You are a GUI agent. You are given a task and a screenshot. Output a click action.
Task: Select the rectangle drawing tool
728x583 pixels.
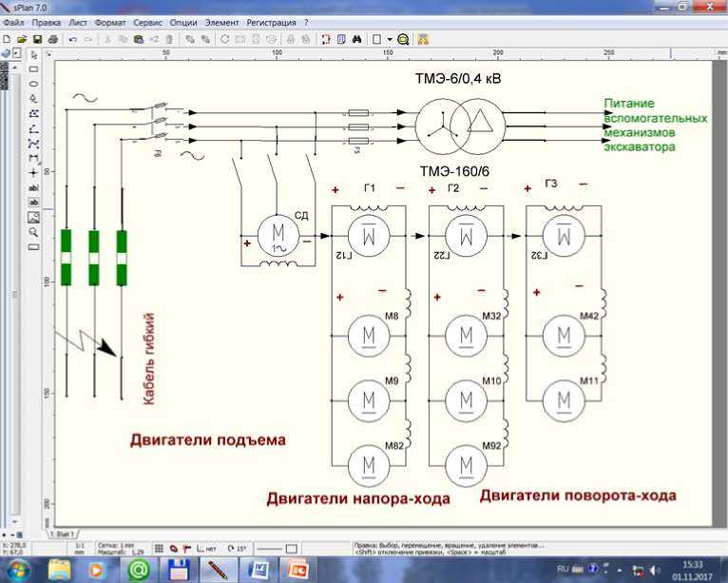pyautogui.click(x=33, y=69)
